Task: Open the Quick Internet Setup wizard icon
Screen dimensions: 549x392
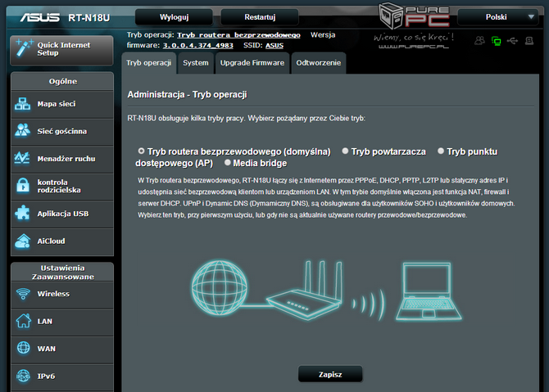Action: point(24,48)
